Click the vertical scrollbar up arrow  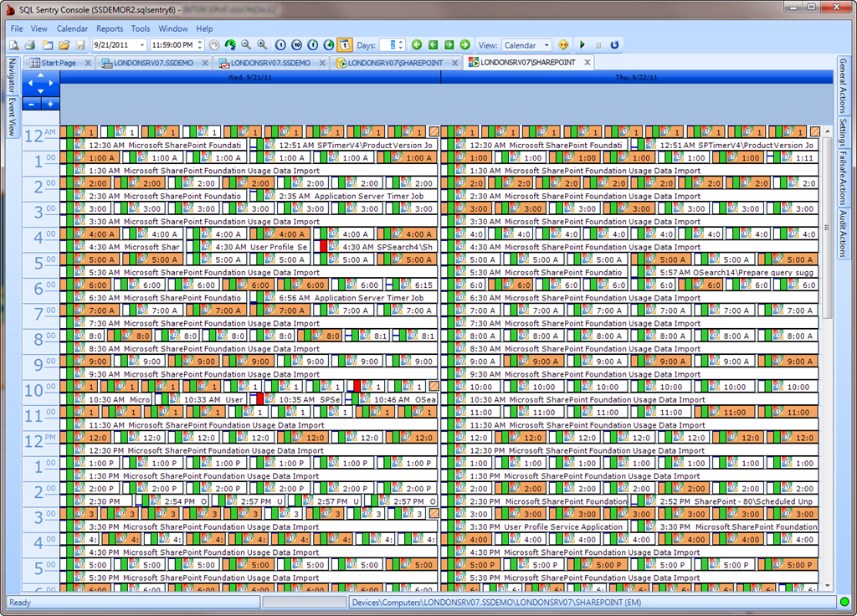[827, 131]
